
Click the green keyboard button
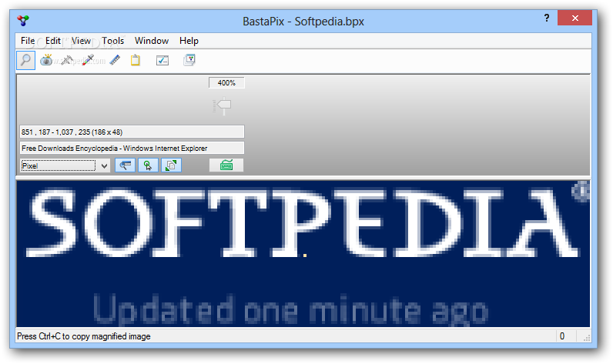tap(226, 165)
